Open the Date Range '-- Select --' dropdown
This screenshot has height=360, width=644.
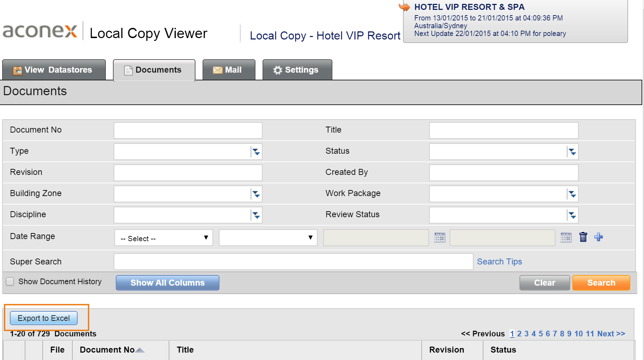pos(164,238)
